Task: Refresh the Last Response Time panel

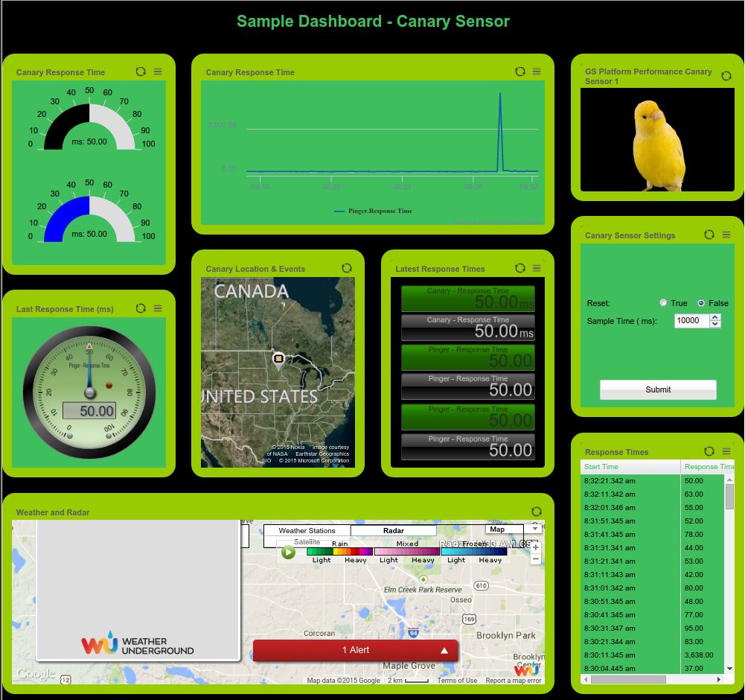Action: 141,308
